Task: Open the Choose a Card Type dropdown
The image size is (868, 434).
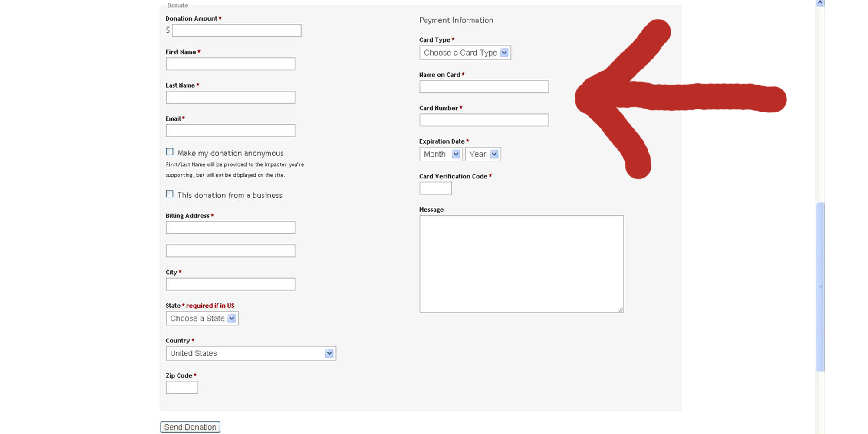Action: pyautogui.click(x=465, y=53)
